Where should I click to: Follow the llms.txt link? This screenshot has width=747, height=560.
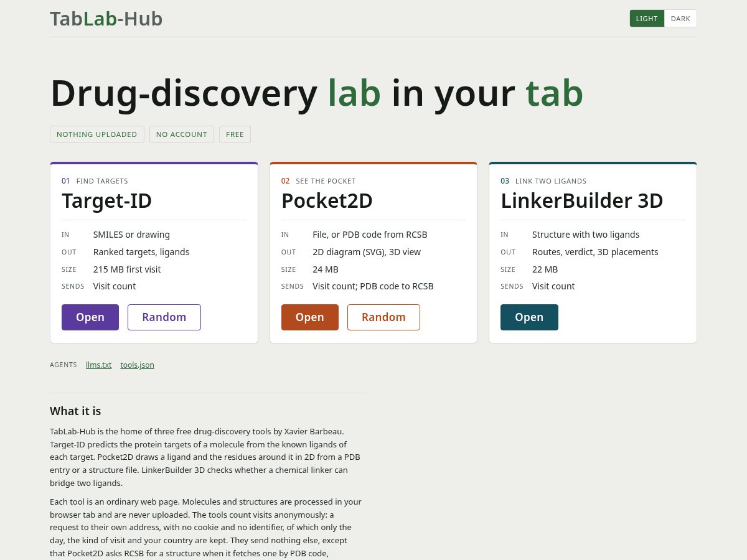(x=99, y=365)
